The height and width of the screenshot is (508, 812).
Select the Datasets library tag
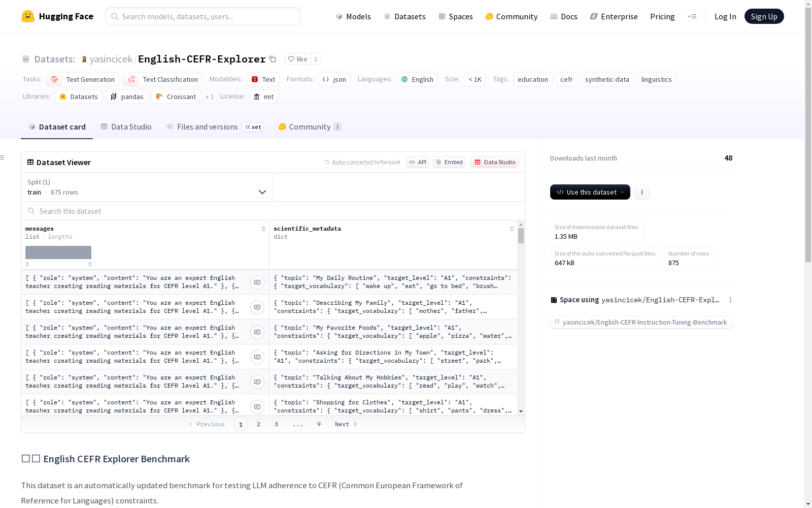pos(79,97)
